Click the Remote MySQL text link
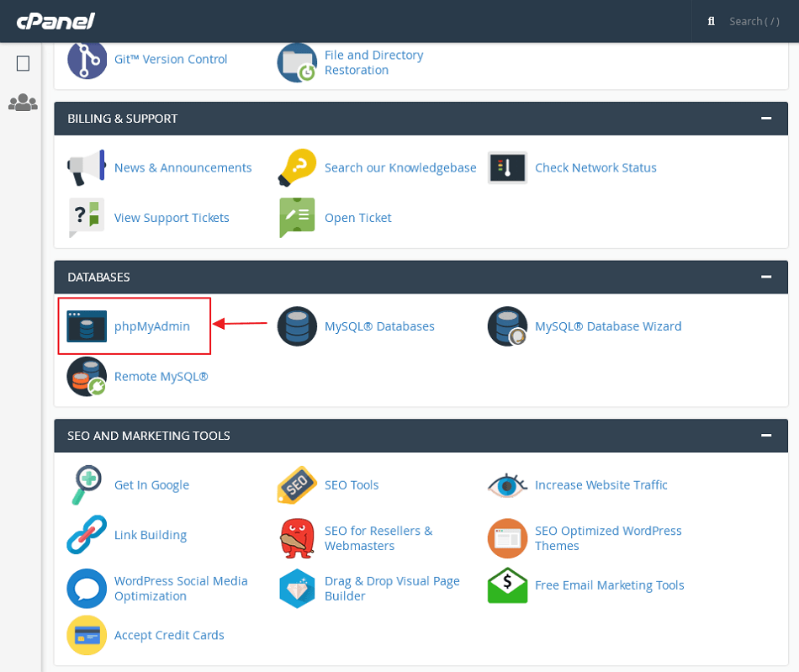 [161, 377]
